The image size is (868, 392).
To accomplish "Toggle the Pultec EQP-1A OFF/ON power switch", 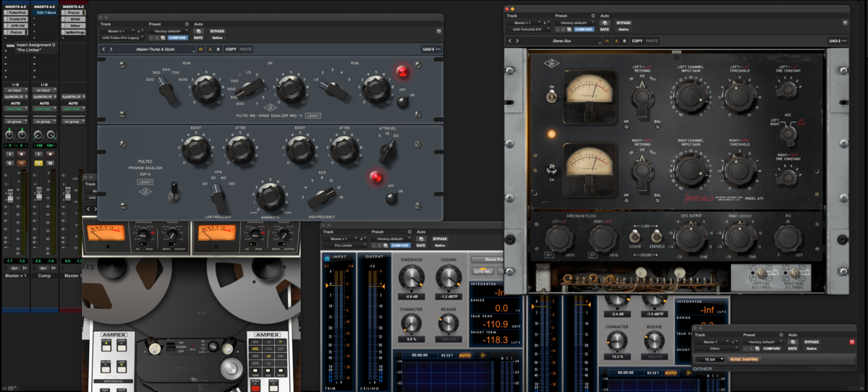I will click(391, 198).
